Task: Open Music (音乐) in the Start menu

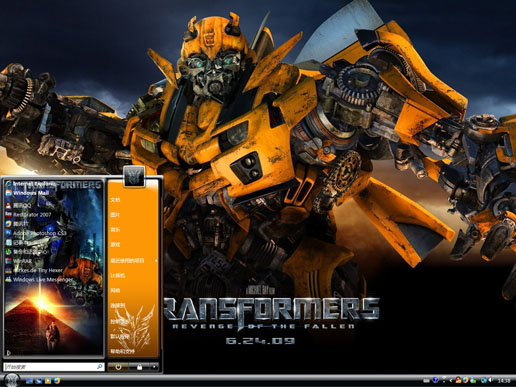Action: 115,230
